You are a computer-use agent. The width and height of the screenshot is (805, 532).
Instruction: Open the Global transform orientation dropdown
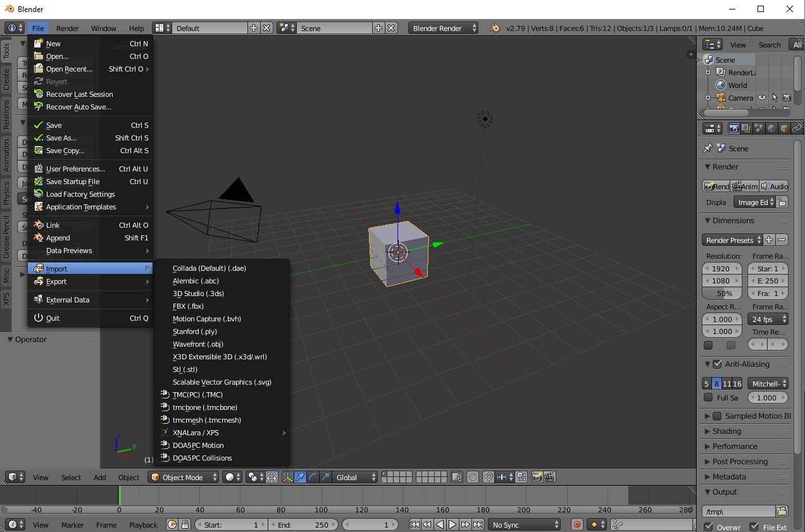356,478
